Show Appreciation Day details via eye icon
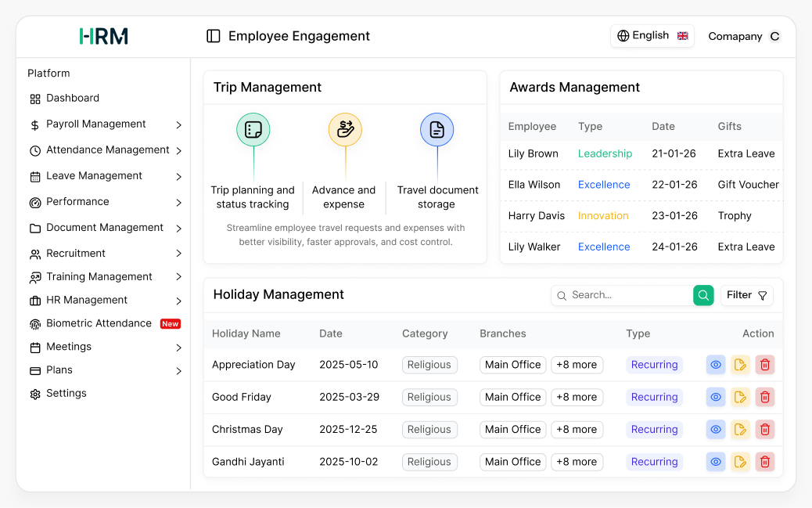Screen dimensions: 812x508 point(715,365)
